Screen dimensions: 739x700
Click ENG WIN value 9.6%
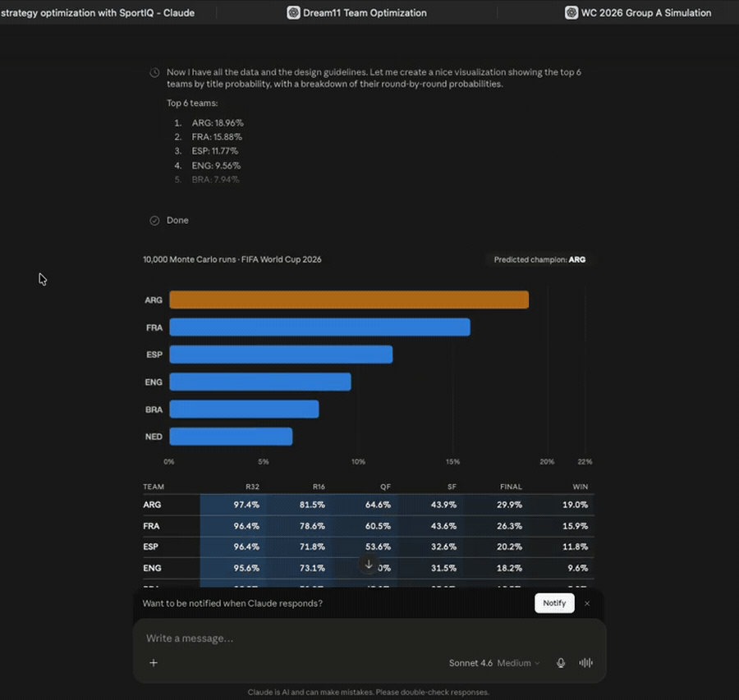click(577, 568)
